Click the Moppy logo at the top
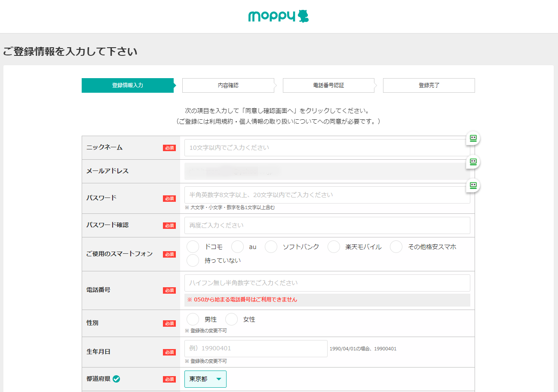558x392 pixels. 278,16
